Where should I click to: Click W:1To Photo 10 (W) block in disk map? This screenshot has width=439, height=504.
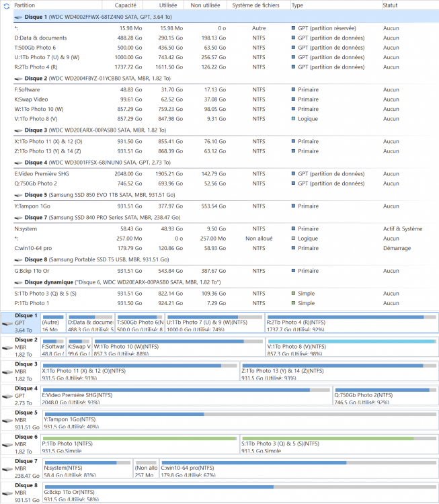point(179,347)
